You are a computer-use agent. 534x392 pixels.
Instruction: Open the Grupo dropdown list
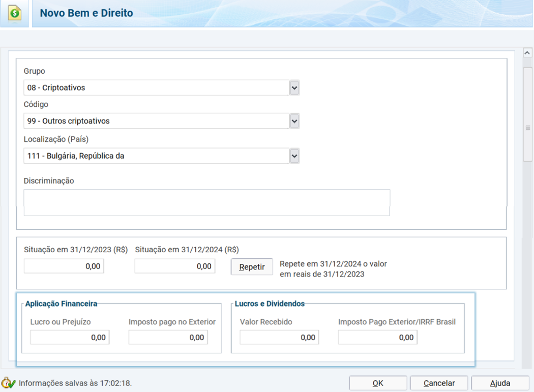(294, 88)
